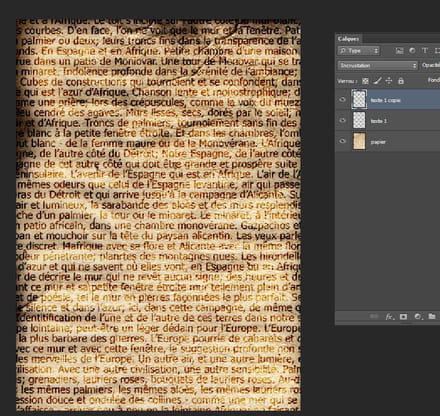Click the Fond fill label

pos(434,80)
